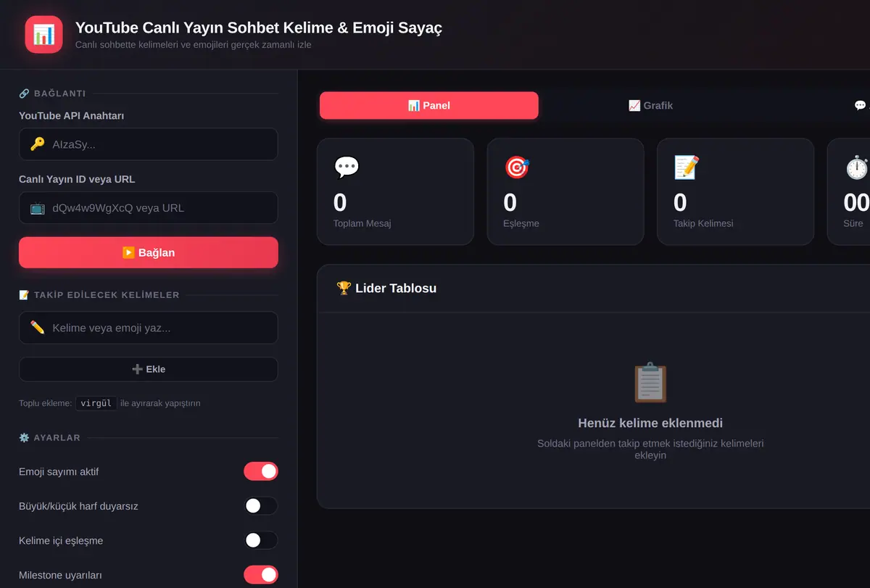The height and width of the screenshot is (588, 870).
Task: Click the subtitle Canlı sohbette kelimeleri text
Action: coord(194,44)
